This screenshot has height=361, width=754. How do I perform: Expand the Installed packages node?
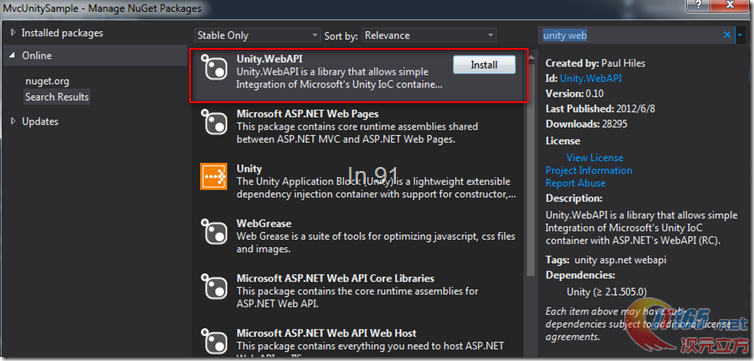pos(13,33)
